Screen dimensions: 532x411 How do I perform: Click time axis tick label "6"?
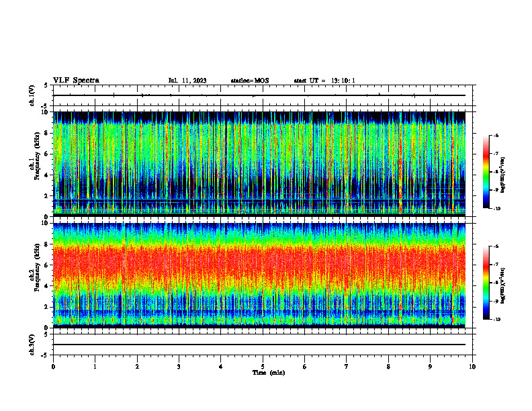click(x=305, y=367)
